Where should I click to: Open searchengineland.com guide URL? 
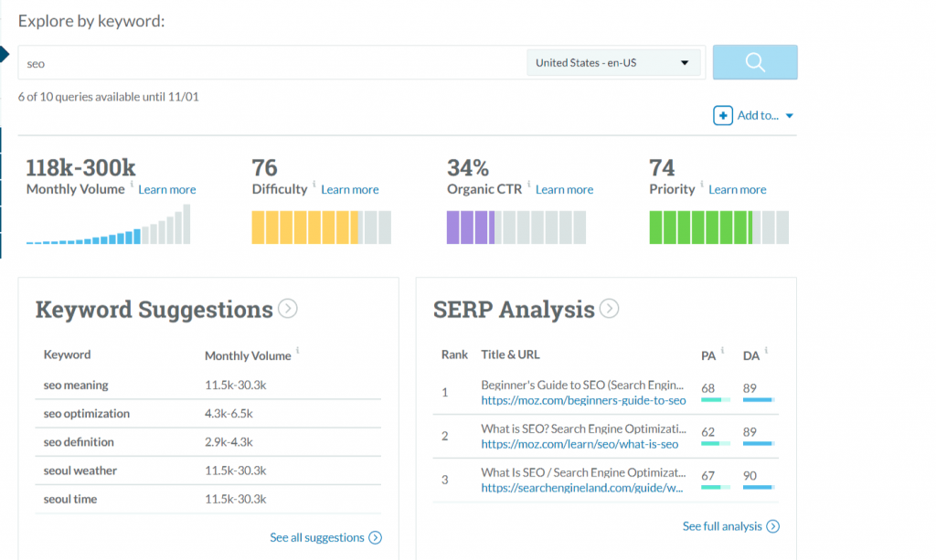(x=582, y=487)
